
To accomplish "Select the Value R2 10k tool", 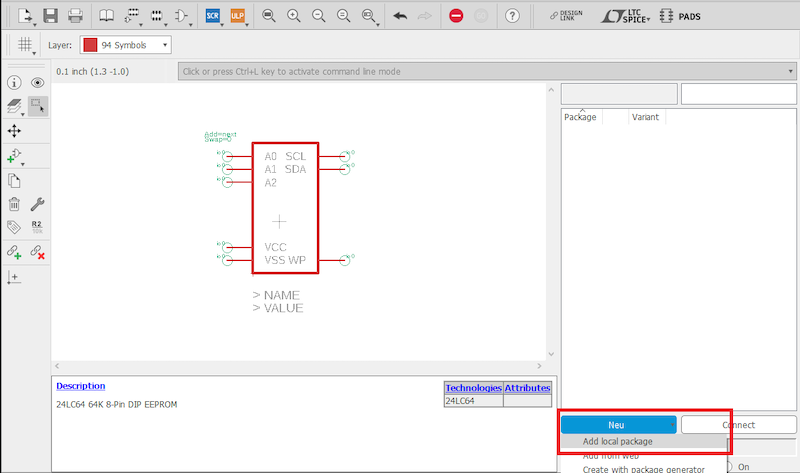I will 37,227.
